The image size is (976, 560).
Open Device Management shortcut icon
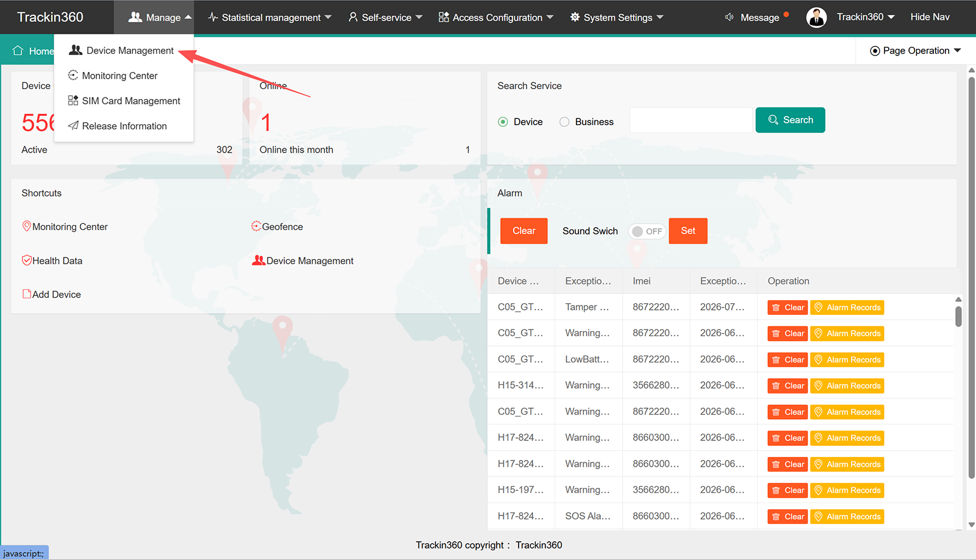[259, 260]
